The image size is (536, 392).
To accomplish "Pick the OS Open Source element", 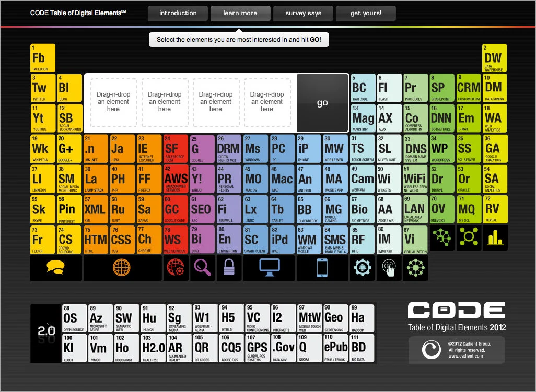I will (74, 318).
